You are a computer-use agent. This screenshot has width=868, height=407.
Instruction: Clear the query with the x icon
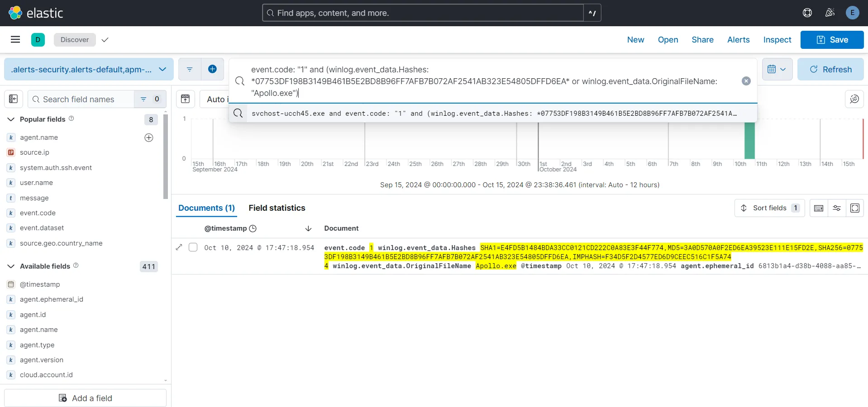click(745, 81)
